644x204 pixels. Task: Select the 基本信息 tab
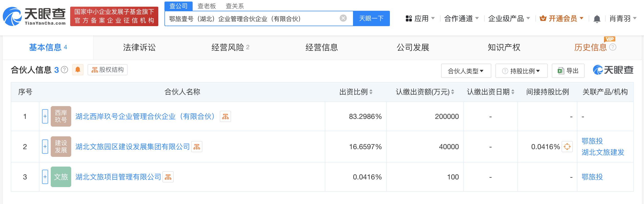tap(48, 47)
